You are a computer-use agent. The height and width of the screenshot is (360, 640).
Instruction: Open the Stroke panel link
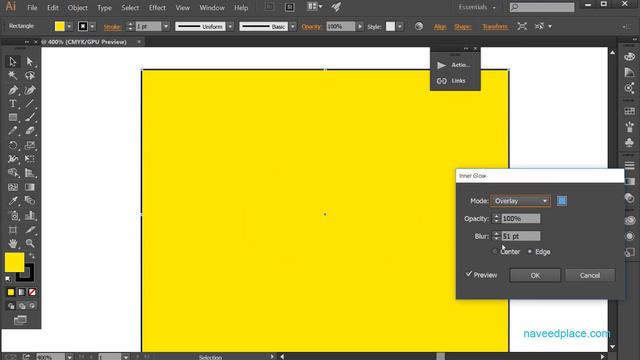(112, 27)
